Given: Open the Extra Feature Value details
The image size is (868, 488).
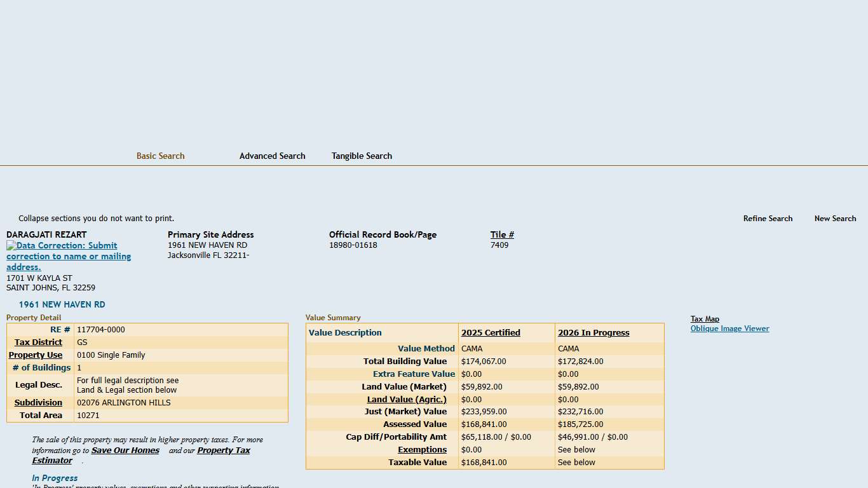Looking at the screenshot, I should (x=414, y=374).
